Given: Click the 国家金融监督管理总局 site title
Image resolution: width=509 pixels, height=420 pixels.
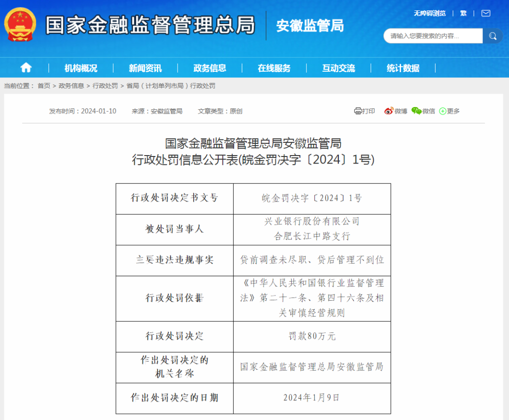Looking at the screenshot, I should (150, 25).
